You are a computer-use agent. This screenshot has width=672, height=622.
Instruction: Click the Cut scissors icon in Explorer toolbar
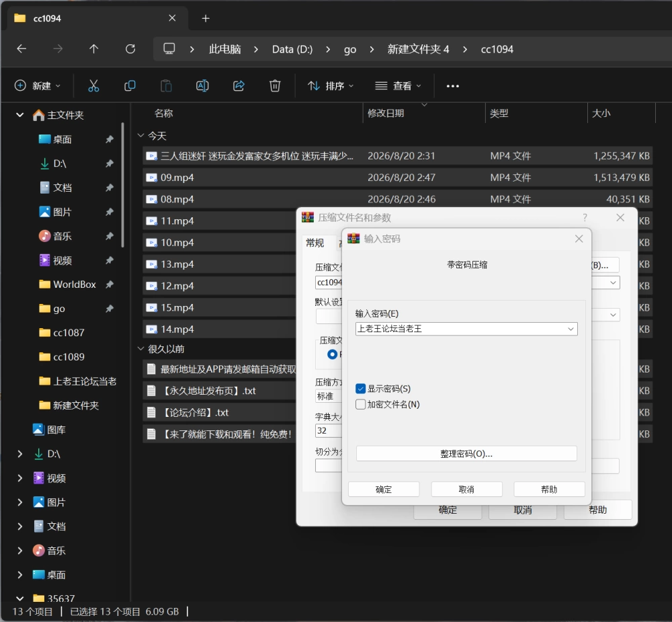(93, 86)
